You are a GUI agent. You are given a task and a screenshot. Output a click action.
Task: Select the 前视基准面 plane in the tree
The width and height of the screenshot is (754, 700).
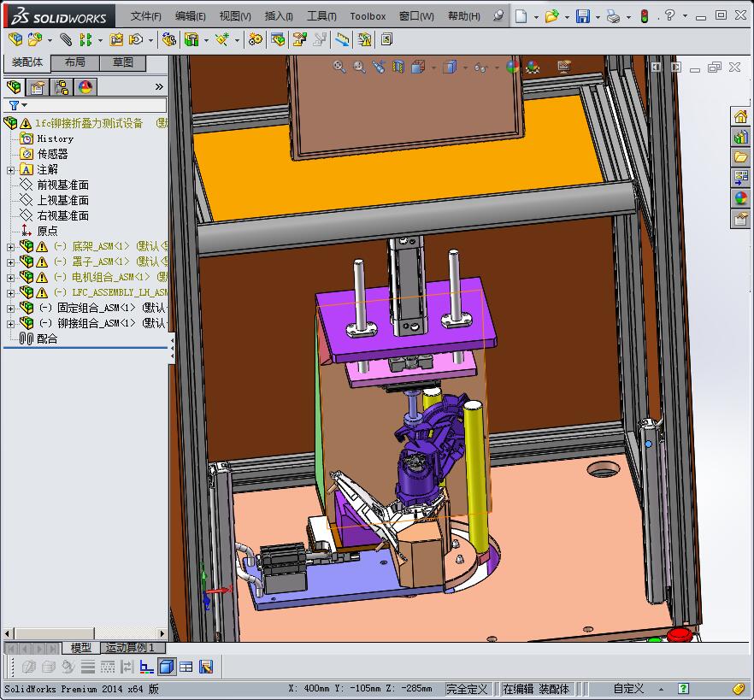63,185
